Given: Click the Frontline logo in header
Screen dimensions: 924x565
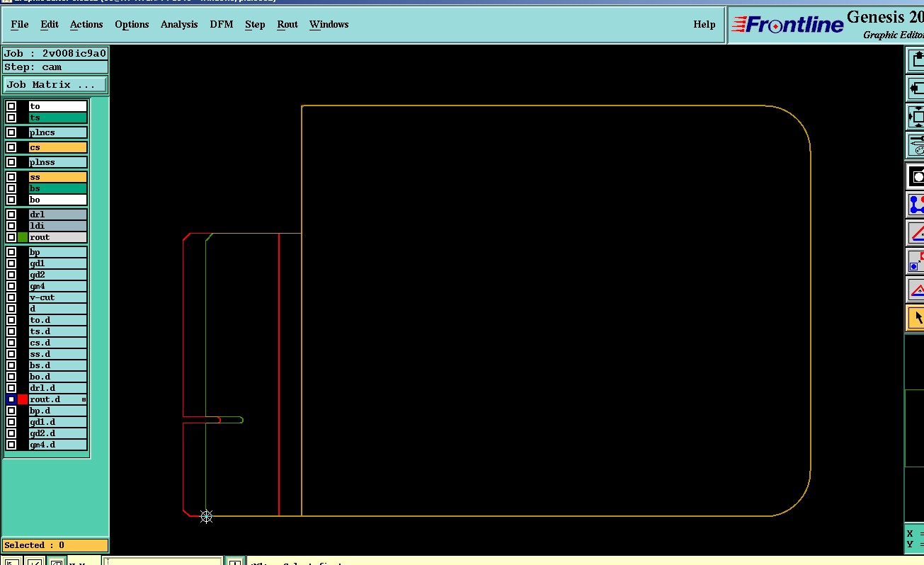Looking at the screenshot, I should click(x=787, y=25).
